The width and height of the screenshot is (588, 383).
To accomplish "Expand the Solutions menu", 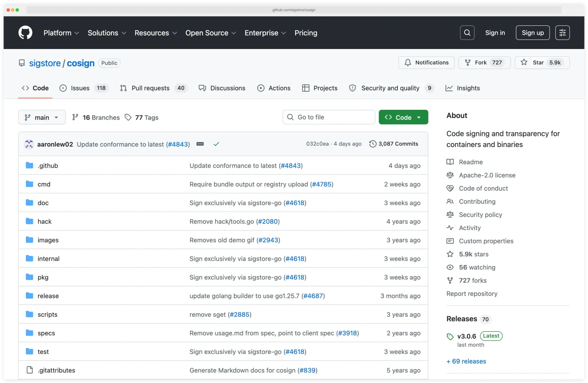I will [107, 33].
